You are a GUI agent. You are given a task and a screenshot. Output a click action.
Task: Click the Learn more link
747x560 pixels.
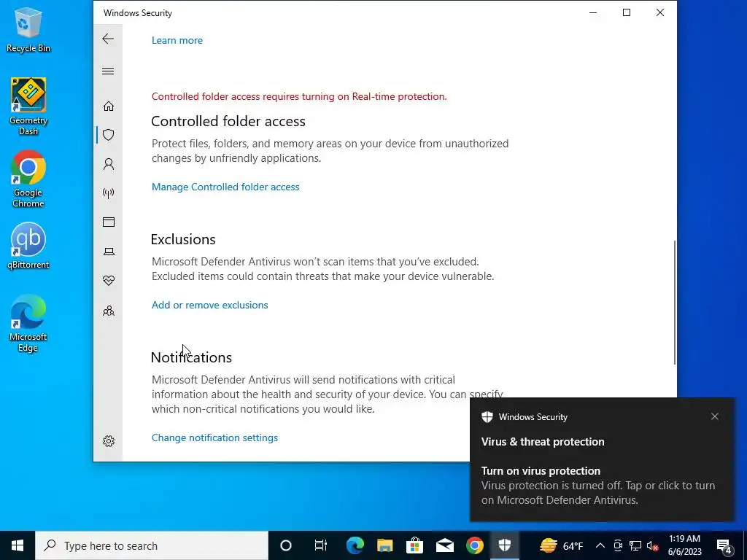tap(177, 41)
